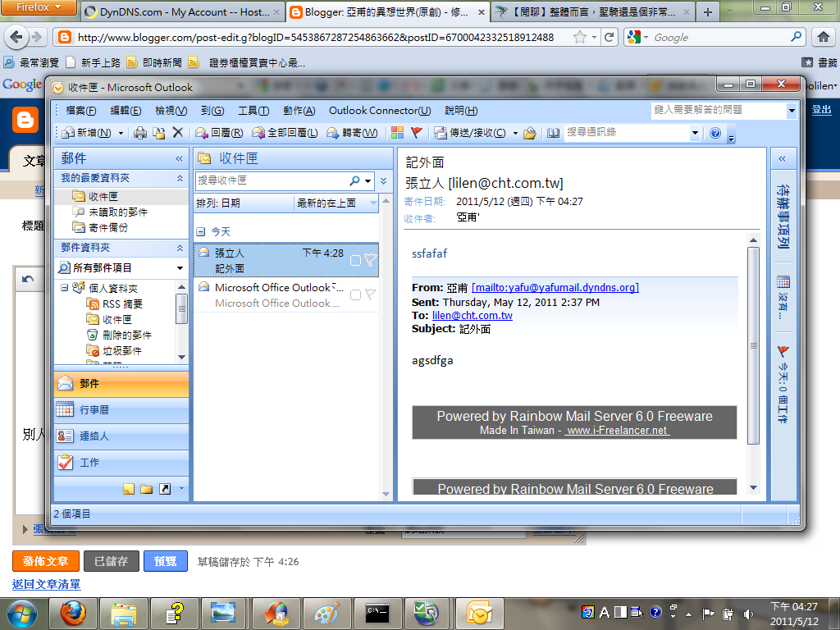Open the search address book dropdown arrow

click(695, 132)
